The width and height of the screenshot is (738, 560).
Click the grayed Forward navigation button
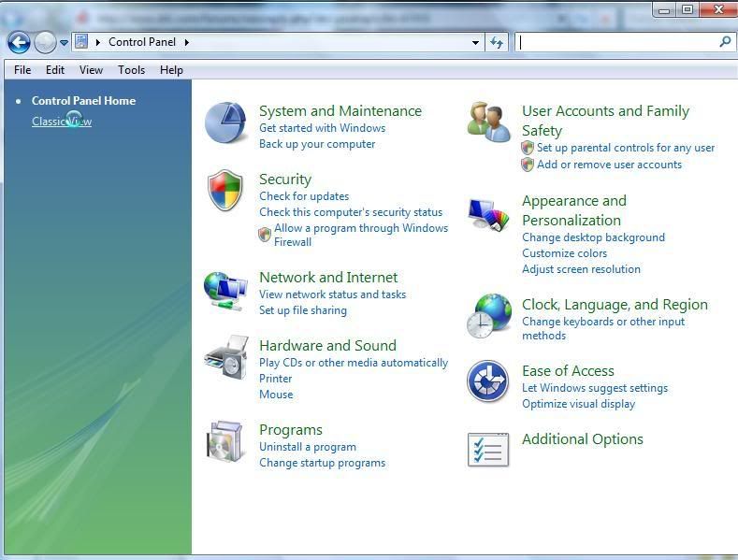pos(45,43)
